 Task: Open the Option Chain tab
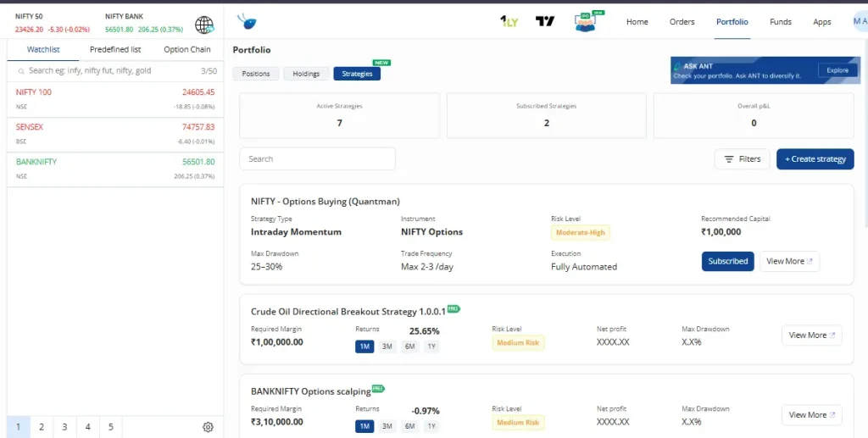click(187, 49)
